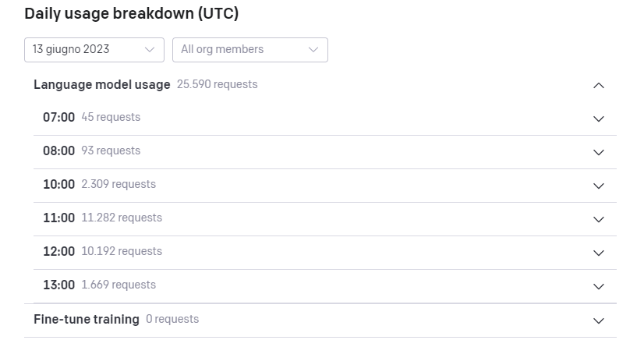Expand the 07:00 row chevron
This screenshot has width=644, height=347.
599,119
